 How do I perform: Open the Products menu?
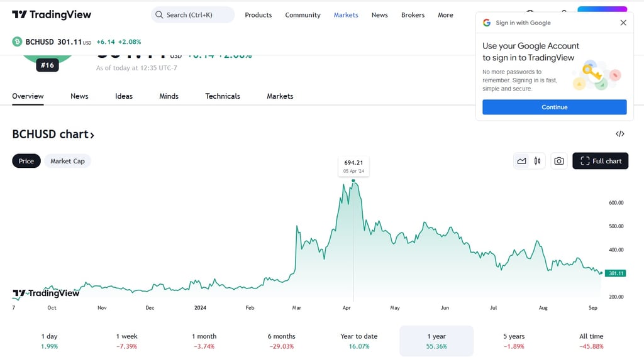(x=258, y=15)
